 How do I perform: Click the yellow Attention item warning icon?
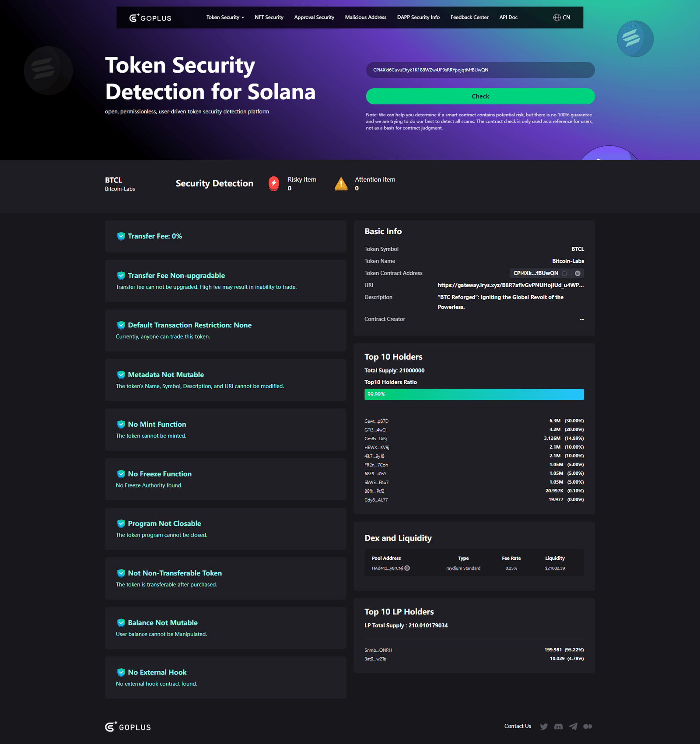click(x=341, y=184)
